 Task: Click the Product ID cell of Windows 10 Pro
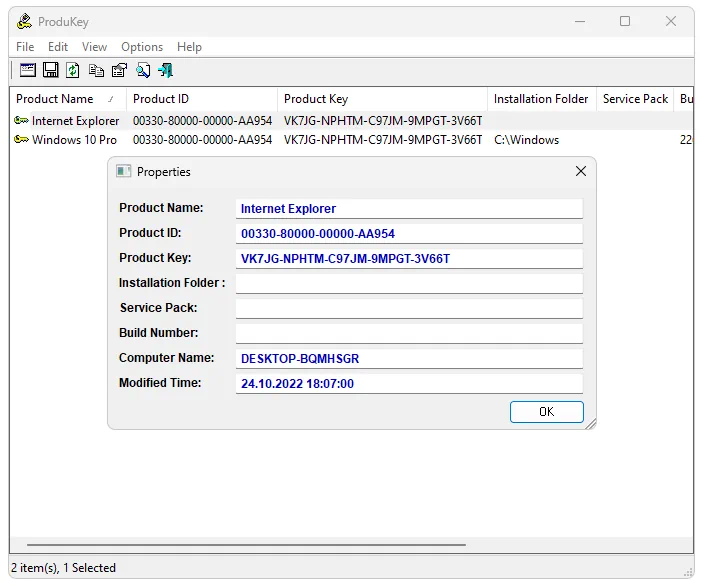pyautogui.click(x=202, y=140)
